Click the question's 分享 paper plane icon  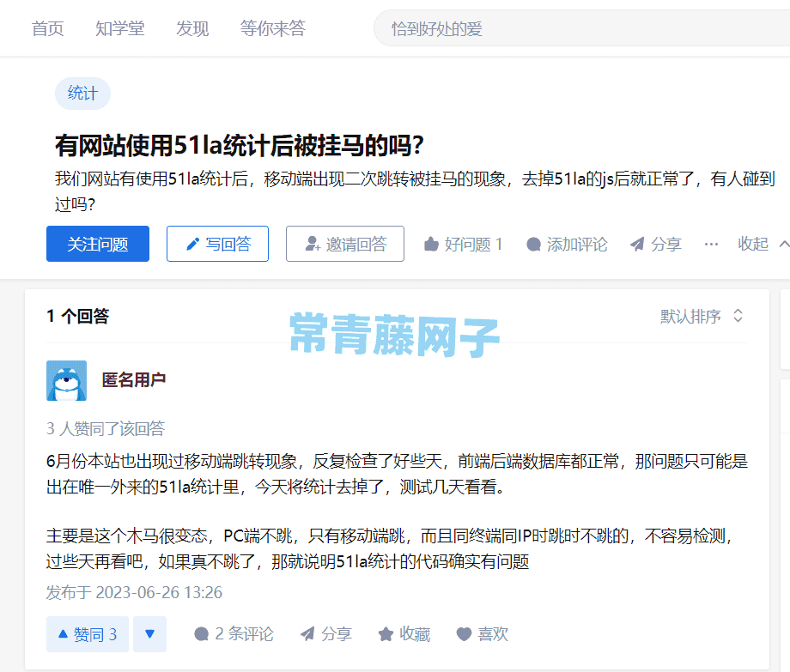click(637, 244)
